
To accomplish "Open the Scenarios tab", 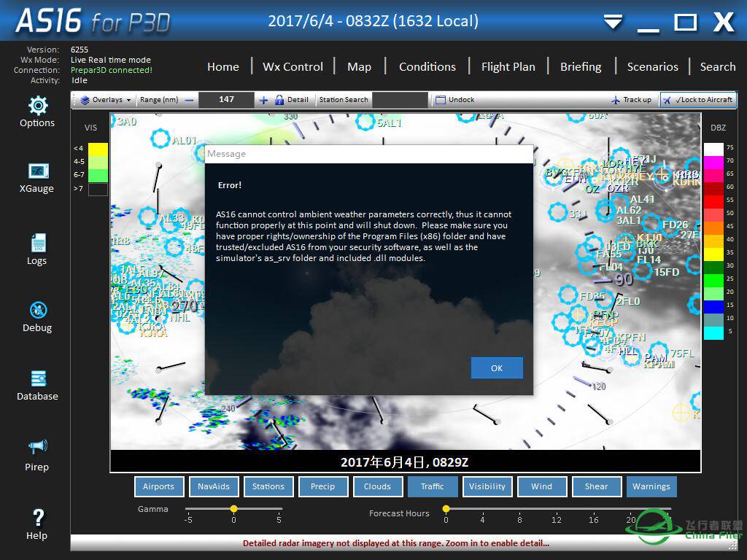I will pos(653,66).
